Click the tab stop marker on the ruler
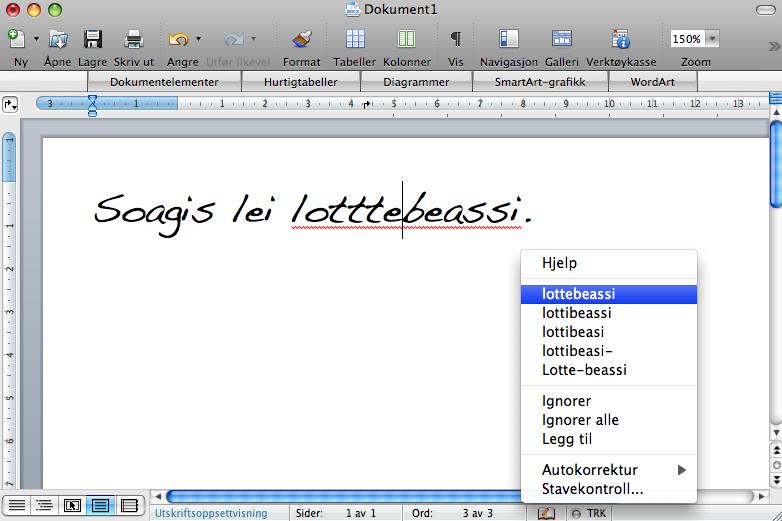782x521 pixels. tap(367, 104)
